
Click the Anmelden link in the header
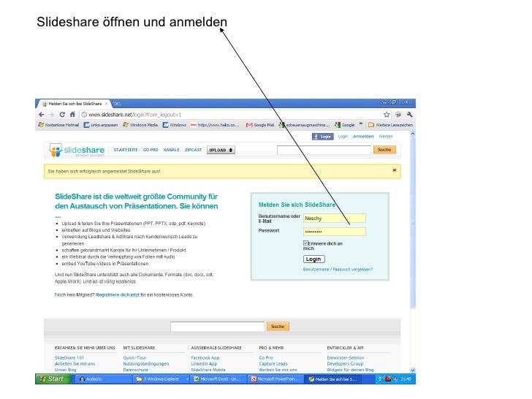[x=363, y=137]
